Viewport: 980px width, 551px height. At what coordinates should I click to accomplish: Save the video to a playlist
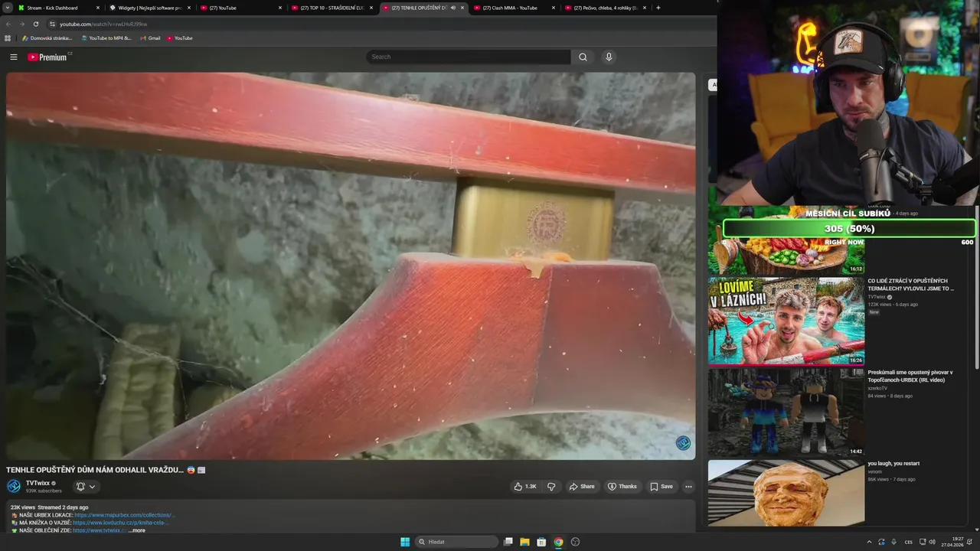661,487
